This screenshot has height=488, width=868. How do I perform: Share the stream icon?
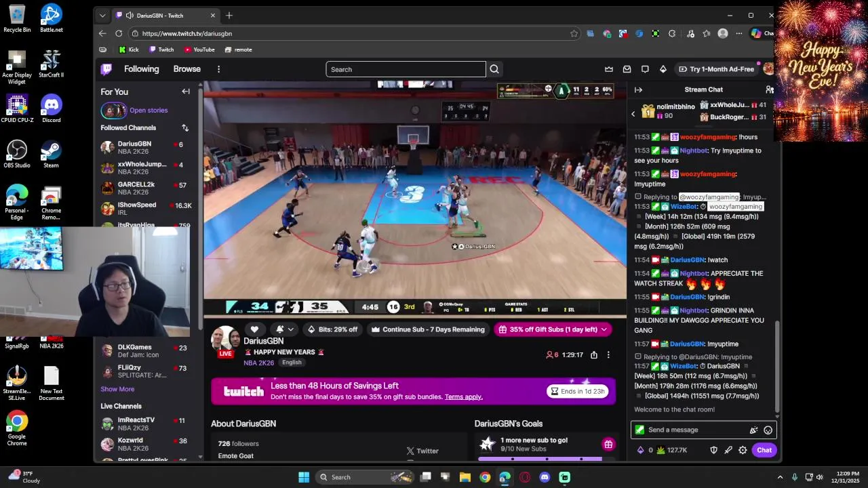pyautogui.click(x=594, y=354)
